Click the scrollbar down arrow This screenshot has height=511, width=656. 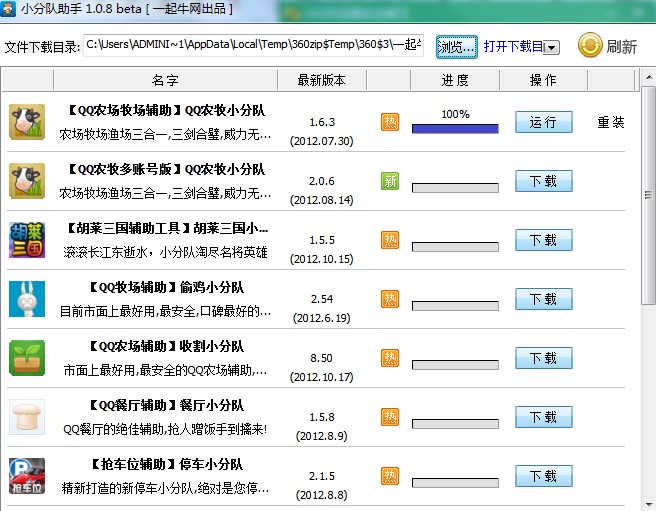(648, 503)
